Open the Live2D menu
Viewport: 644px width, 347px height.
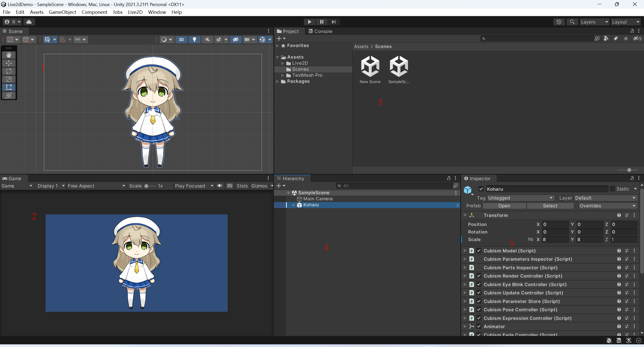point(135,12)
